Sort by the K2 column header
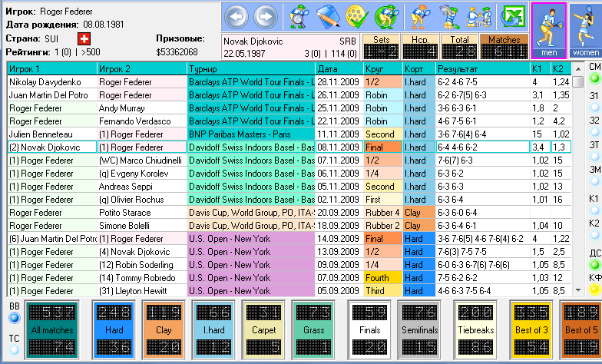This screenshot has height=364, width=602. coord(561,69)
